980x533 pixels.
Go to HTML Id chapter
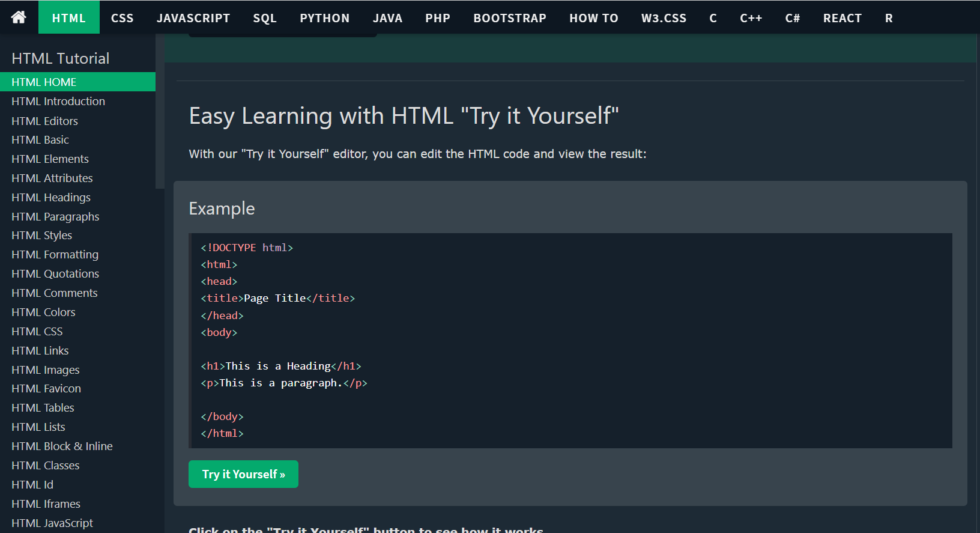click(77, 484)
